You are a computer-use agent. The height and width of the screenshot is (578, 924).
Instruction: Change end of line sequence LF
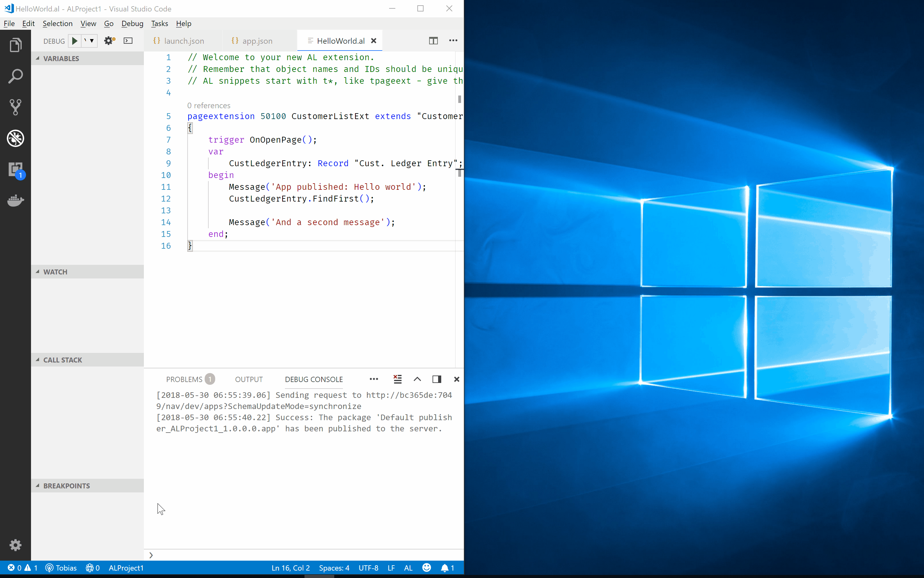[391, 568]
